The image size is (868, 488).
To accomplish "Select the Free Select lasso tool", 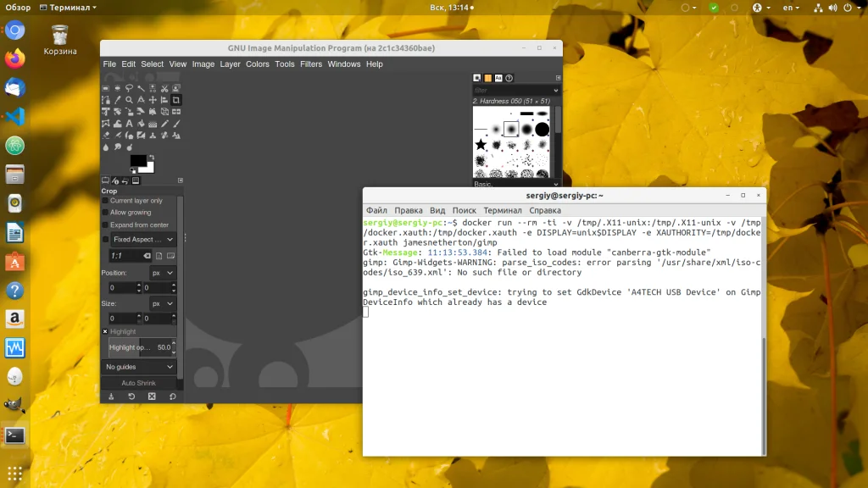I will pos(129,88).
